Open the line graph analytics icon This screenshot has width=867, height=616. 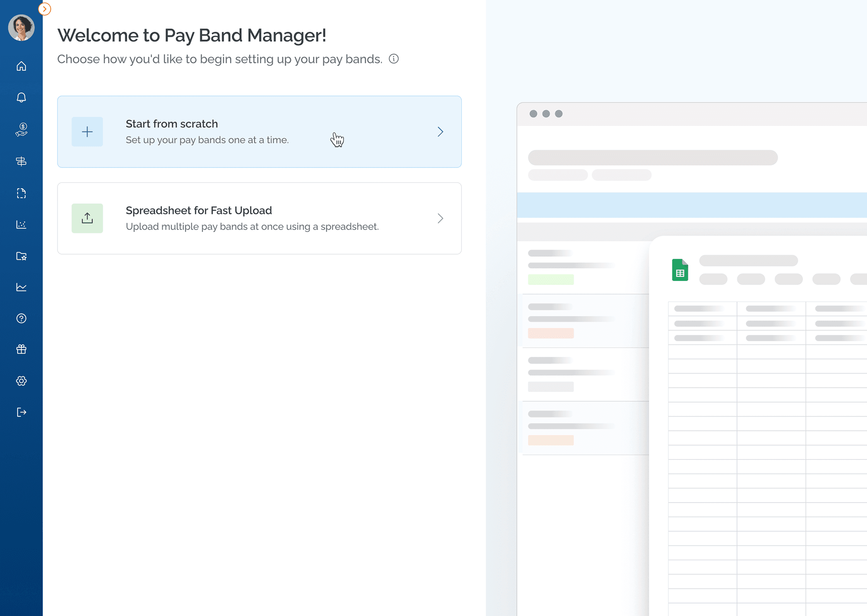(21, 287)
